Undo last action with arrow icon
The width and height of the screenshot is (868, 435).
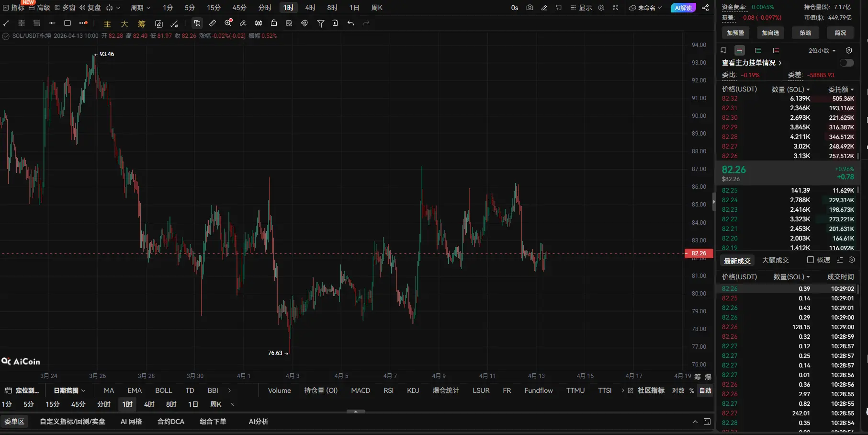coord(351,23)
